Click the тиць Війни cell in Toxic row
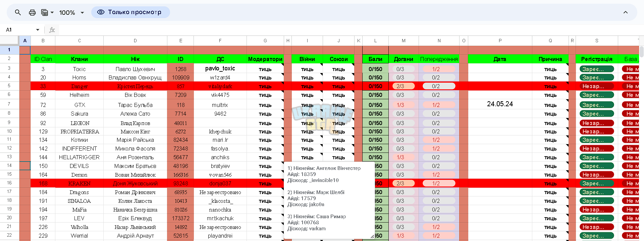The height and width of the screenshot is (241, 644). (307, 69)
